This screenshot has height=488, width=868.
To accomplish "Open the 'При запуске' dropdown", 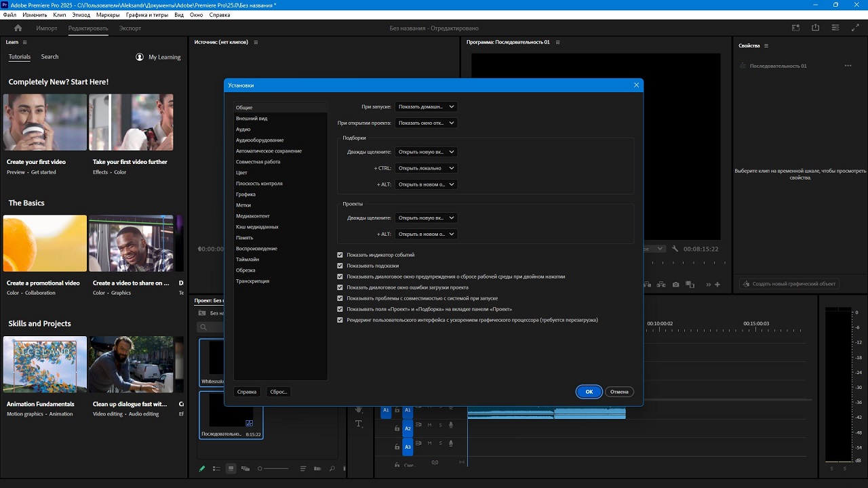I will pos(426,106).
